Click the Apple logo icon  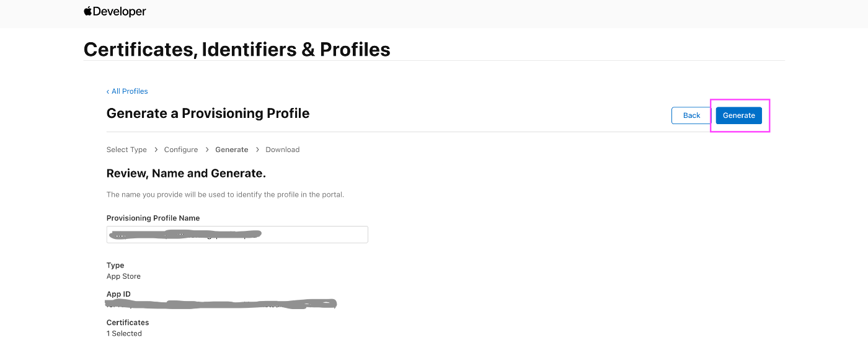[88, 11]
